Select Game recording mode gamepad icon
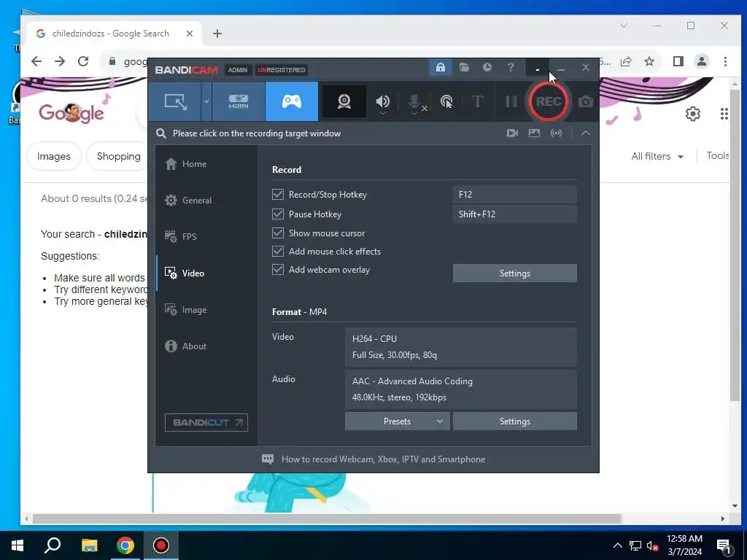Viewport: 747px width, 560px height. (x=292, y=101)
